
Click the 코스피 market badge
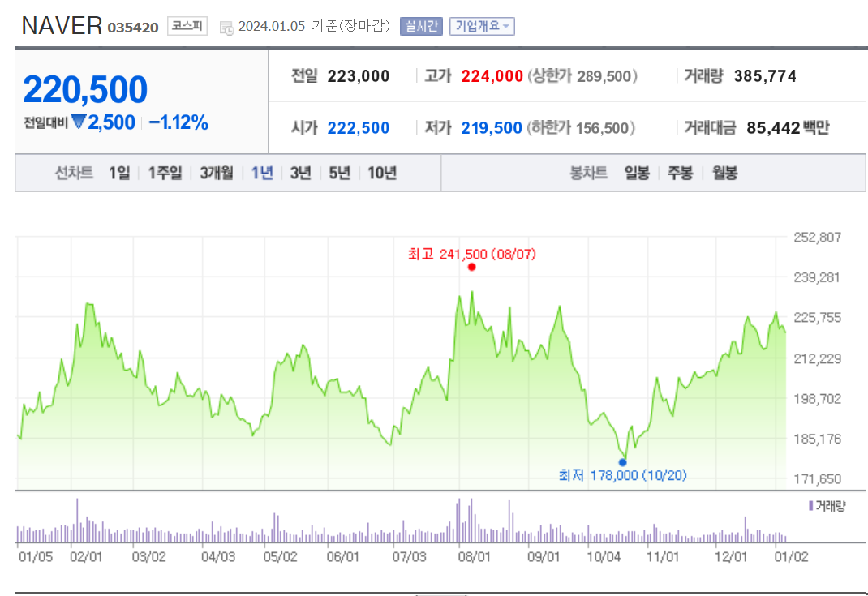[x=187, y=26]
